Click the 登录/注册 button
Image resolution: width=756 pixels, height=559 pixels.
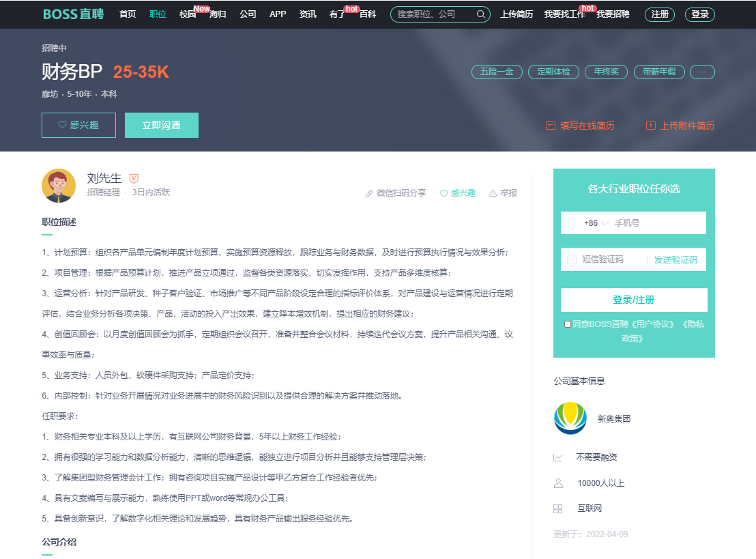[x=634, y=300]
